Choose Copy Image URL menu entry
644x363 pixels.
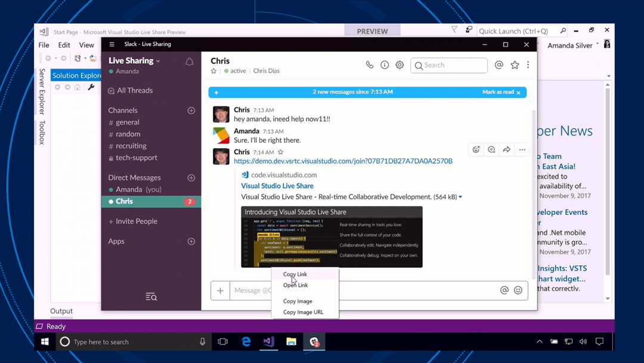tap(303, 312)
